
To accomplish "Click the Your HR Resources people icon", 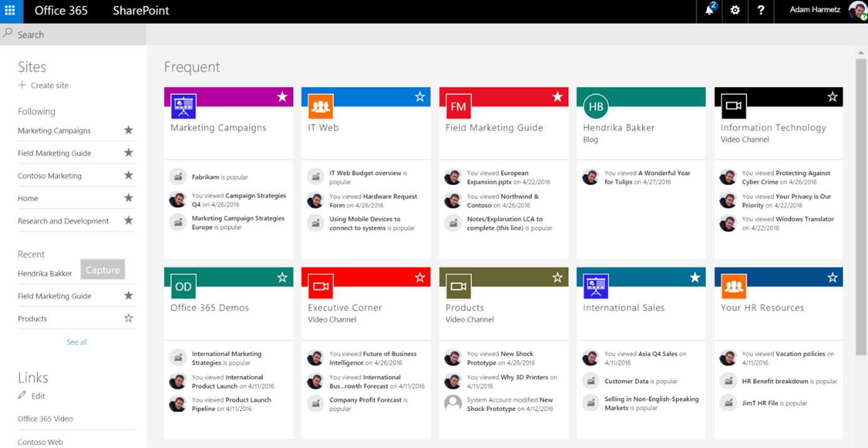I will tap(733, 287).
